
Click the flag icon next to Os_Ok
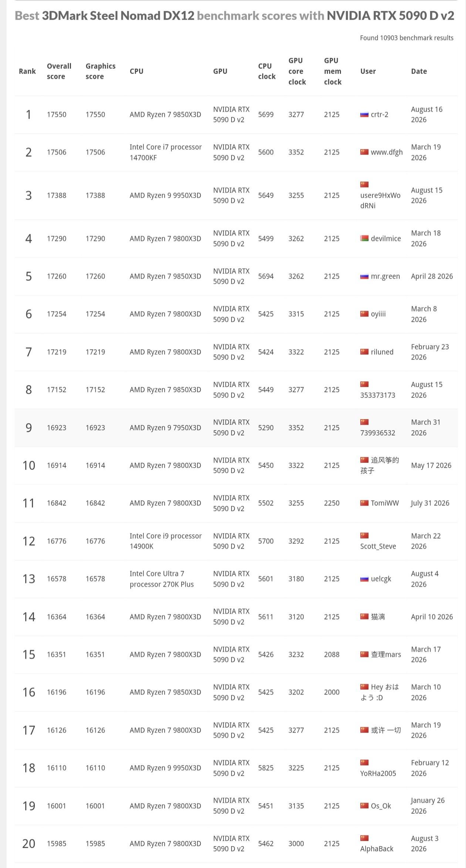click(x=364, y=806)
